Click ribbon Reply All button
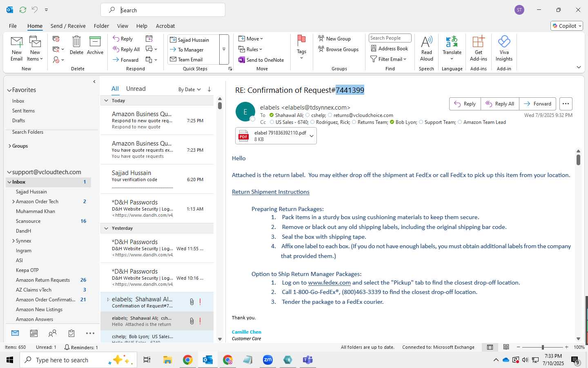Viewport: 588px width, 368px height. [127, 49]
